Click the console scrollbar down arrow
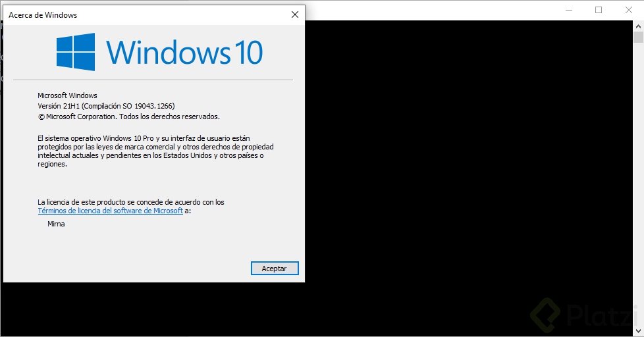The height and width of the screenshot is (337, 644). click(638, 331)
